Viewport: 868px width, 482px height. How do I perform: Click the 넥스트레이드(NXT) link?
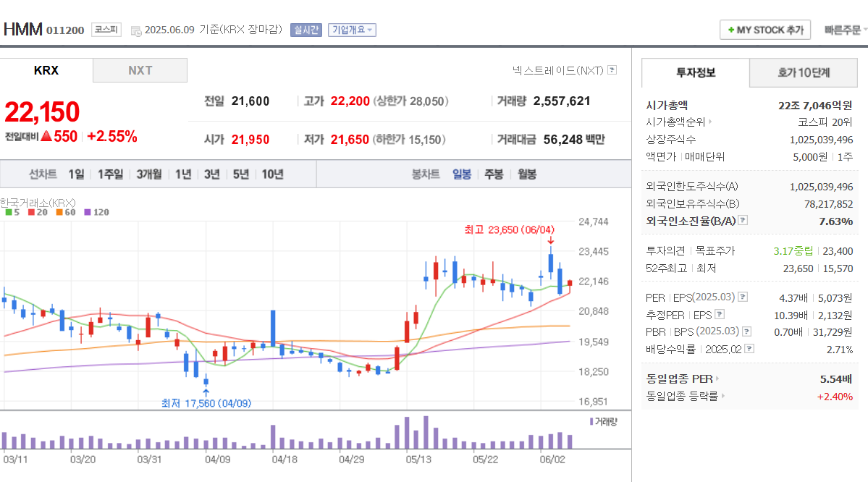558,70
